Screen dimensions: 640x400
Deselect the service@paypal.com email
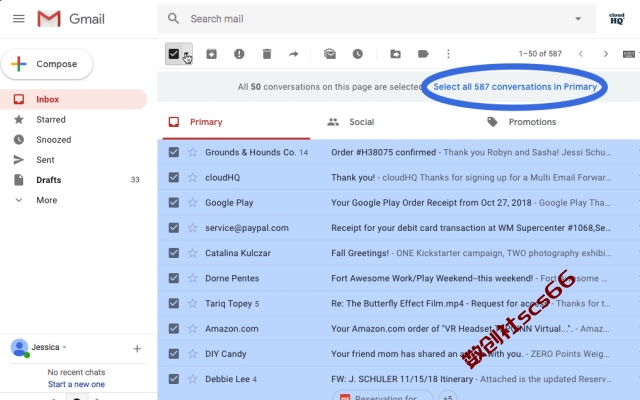(x=173, y=228)
